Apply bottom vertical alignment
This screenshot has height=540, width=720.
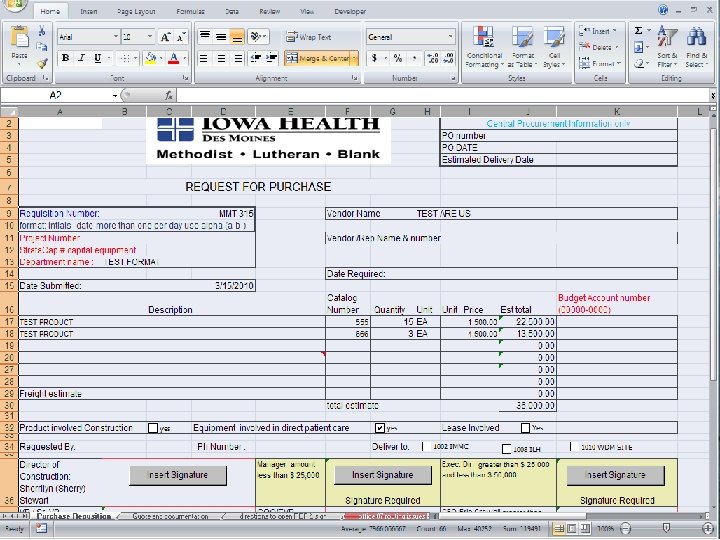coord(237,36)
